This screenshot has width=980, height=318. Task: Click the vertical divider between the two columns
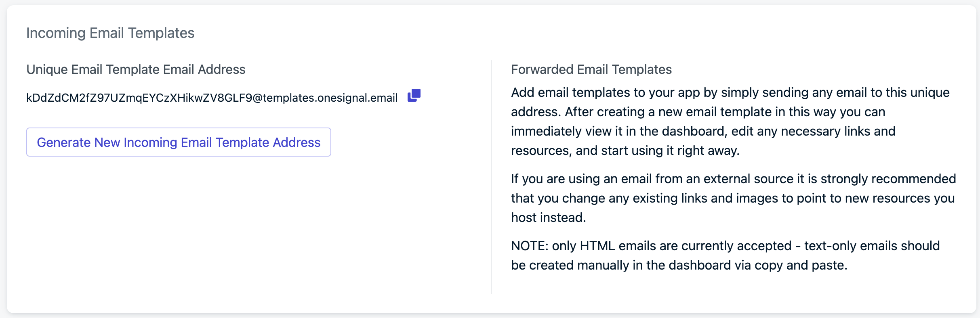491,177
